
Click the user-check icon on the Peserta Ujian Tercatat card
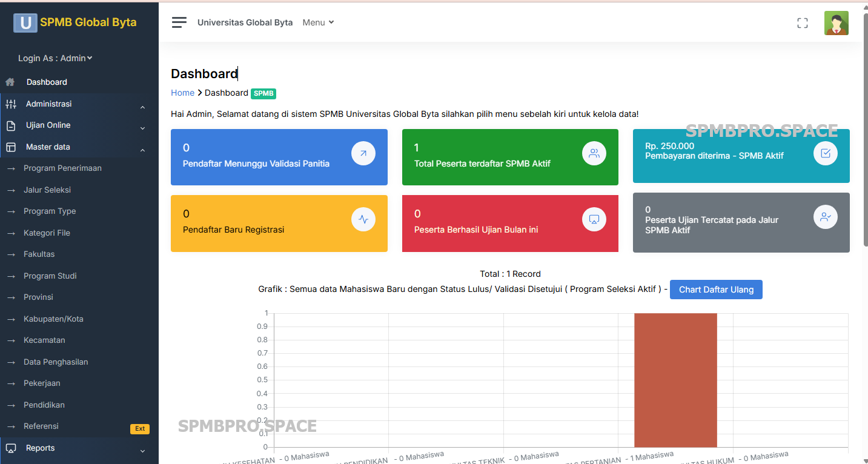point(825,217)
